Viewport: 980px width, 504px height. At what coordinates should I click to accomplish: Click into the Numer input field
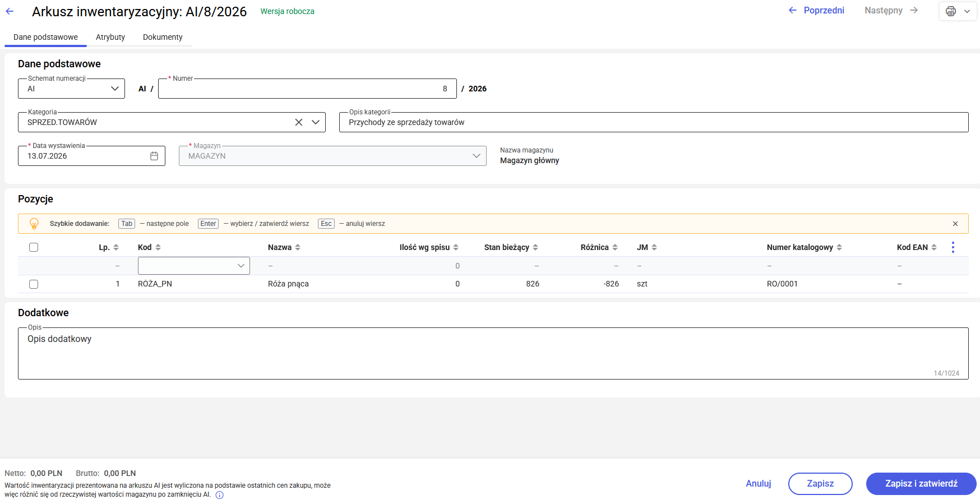click(307, 89)
